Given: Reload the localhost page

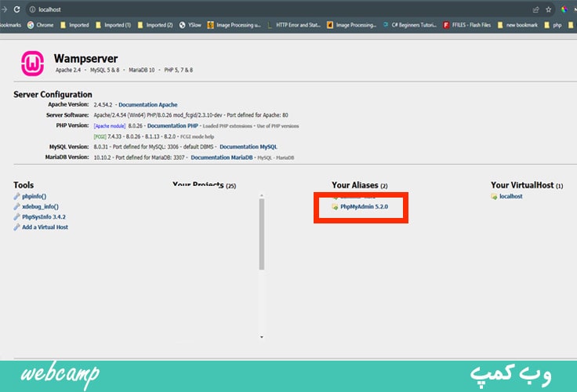Looking at the screenshot, I should pos(17,9).
